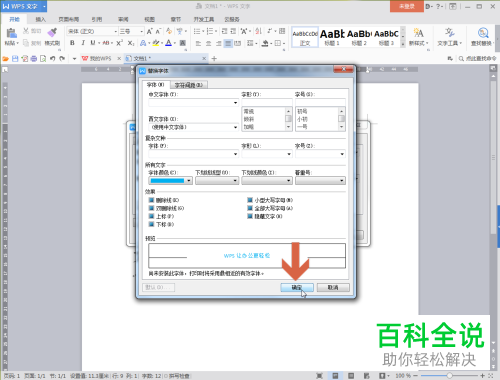Expand the complex script font style dropdown
The height and width of the screenshot is (380, 500).
pyautogui.click(x=289, y=154)
